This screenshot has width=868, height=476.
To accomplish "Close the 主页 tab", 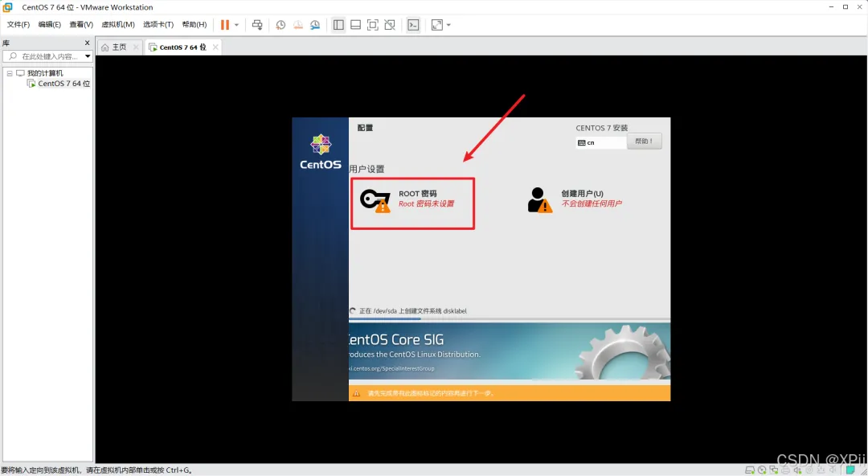I will (x=136, y=47).
